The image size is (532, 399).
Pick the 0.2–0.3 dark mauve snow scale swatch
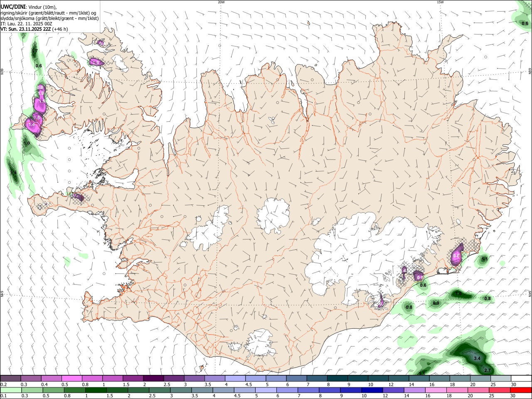[10, 379]
